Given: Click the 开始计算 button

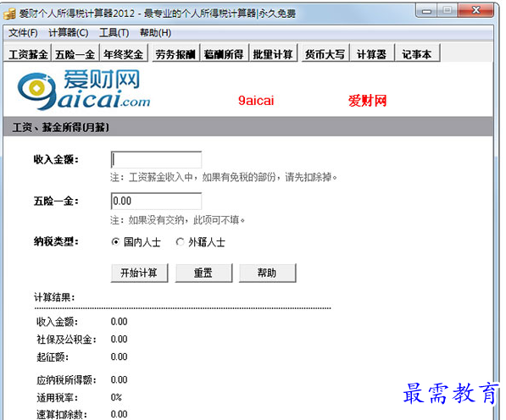Looking at the screenshot, I should [x=139, y=273].
